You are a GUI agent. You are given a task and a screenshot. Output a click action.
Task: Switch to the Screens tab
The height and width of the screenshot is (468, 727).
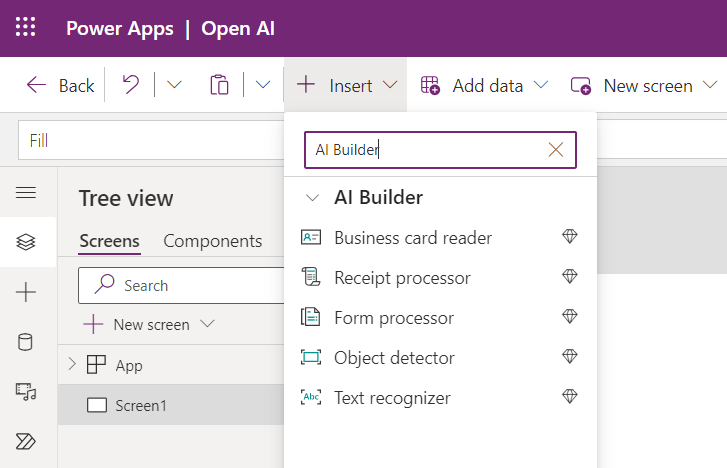109,241
